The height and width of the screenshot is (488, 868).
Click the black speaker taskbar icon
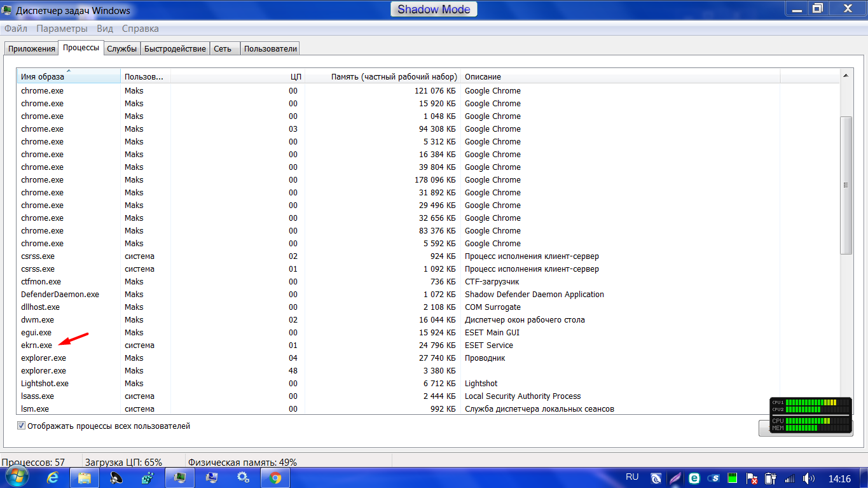[x=116, y=478]
